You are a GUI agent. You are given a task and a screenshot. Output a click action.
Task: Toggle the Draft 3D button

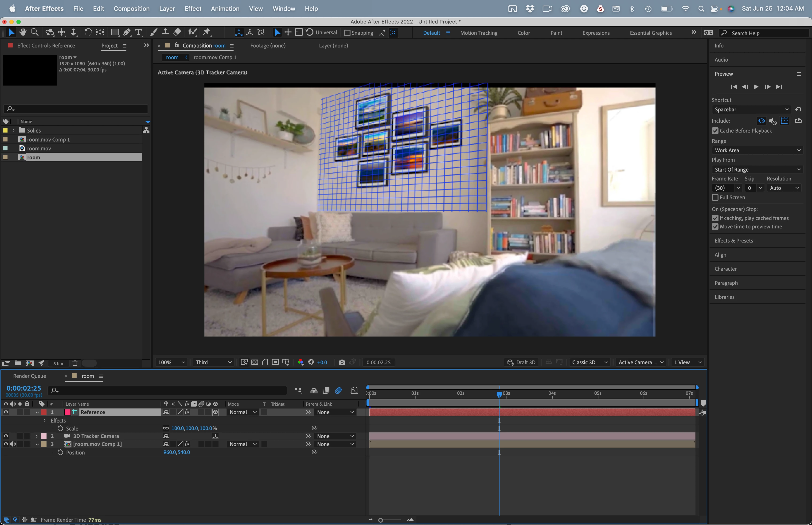coord(522,362)
